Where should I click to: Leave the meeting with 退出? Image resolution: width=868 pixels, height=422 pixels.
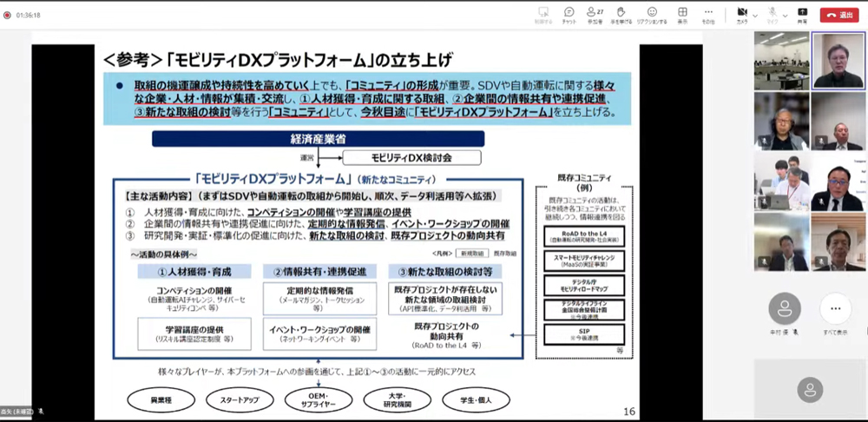839,15
